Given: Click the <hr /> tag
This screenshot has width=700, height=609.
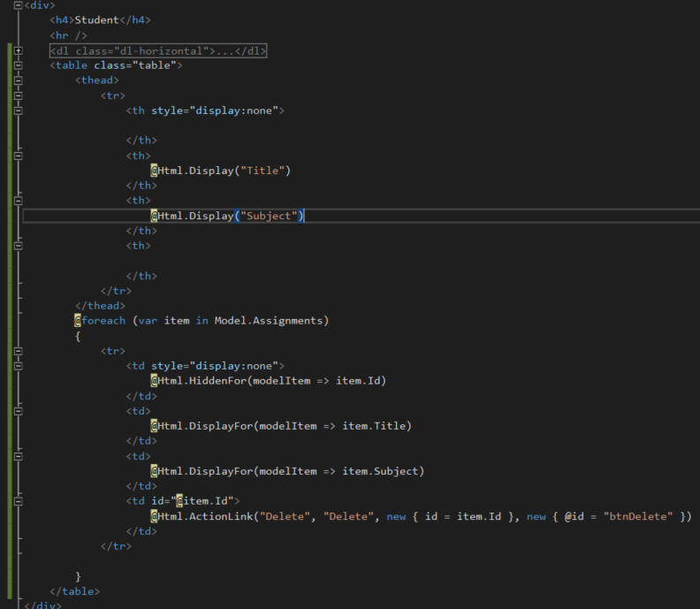Looking at the screenshot, I should click(68, 35).
